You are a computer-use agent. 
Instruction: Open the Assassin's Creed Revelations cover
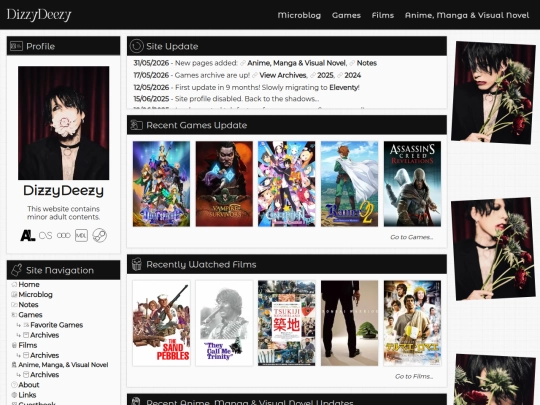tap(412, 184)
